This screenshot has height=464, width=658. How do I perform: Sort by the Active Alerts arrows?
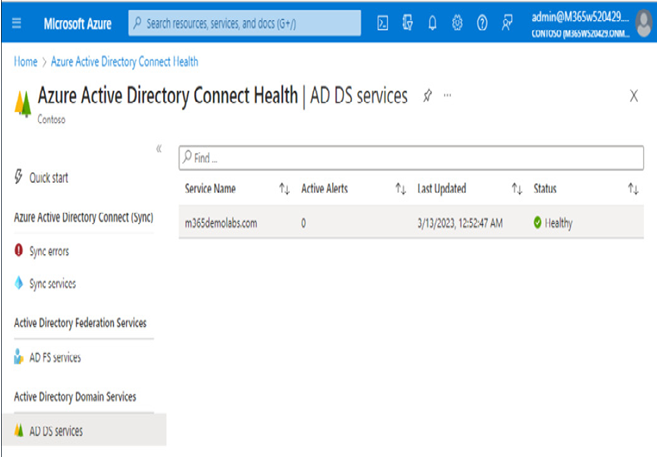401,189
